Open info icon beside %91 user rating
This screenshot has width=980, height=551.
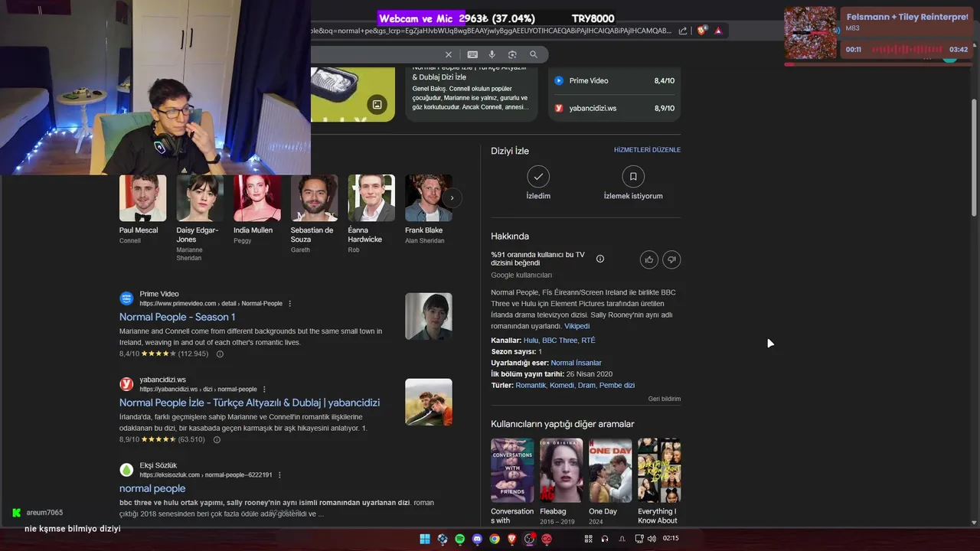(x=600, y=259)
